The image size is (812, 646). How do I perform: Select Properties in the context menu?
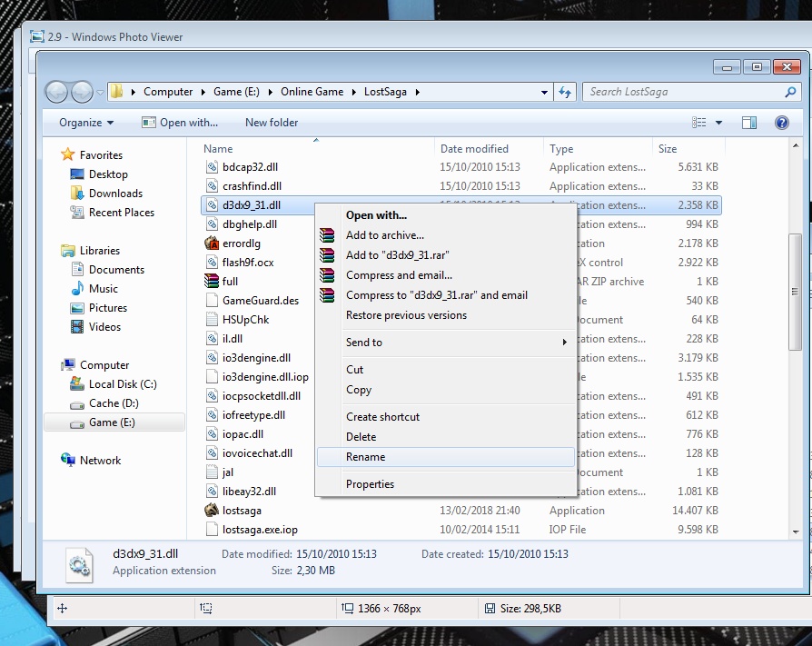pos(445,484)
